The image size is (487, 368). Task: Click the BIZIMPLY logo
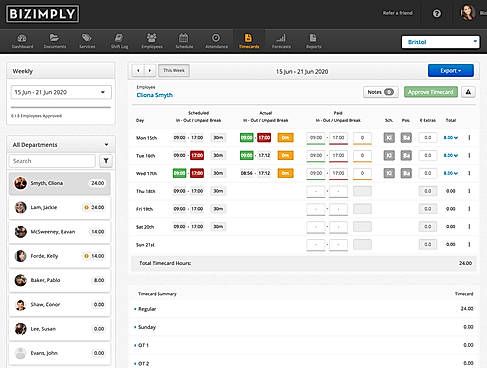point(42,14)
